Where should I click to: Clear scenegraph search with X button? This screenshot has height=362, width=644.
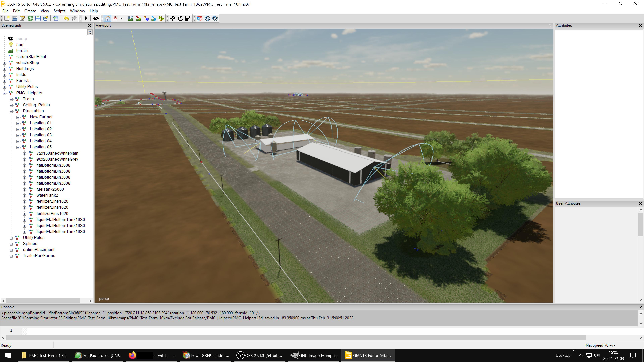click(90, 32)
